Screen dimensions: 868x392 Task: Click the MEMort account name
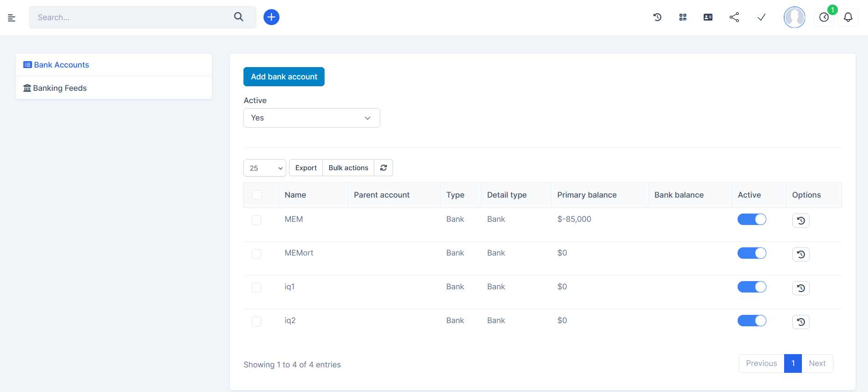click(299, 253)
